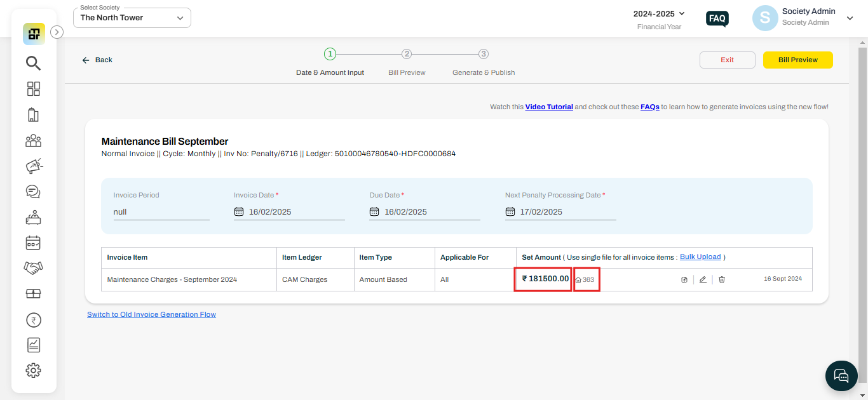Click the upload file icon in invoice row
The height and width of the screenshot is (400, 868).
click(684, 279)
